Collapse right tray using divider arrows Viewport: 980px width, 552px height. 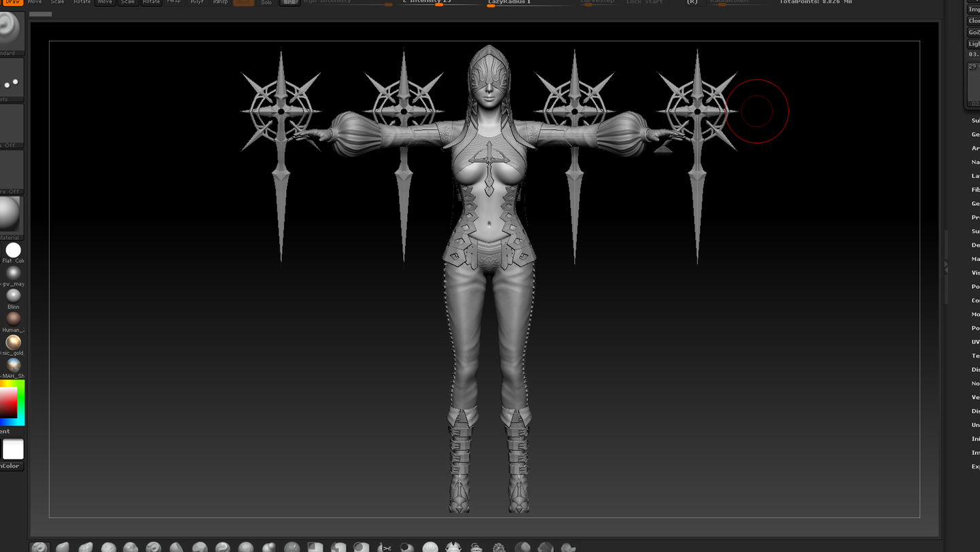pyautogui.click(x=946, y=267)
